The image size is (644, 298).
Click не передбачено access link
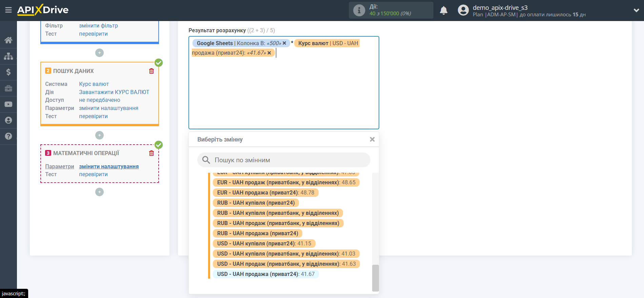tap(100, 100)
